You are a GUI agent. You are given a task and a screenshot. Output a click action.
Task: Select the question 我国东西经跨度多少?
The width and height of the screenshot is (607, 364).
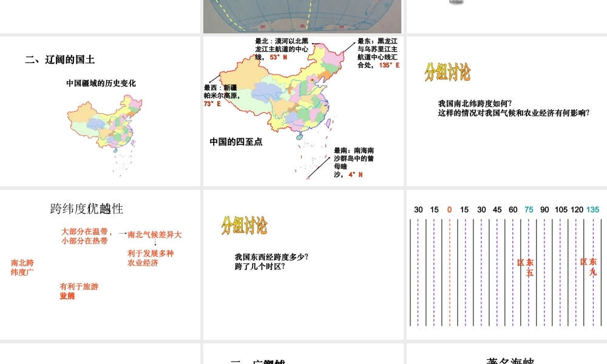[x=271, y=257]
